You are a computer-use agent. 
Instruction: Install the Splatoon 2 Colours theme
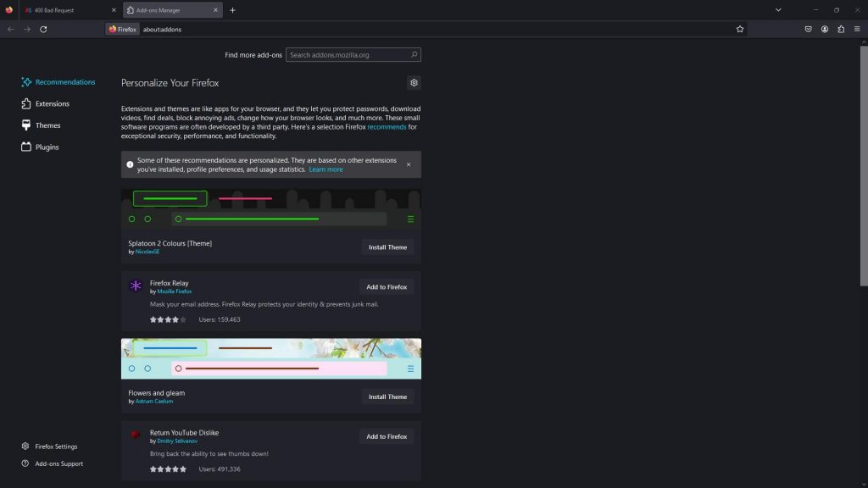387,247
